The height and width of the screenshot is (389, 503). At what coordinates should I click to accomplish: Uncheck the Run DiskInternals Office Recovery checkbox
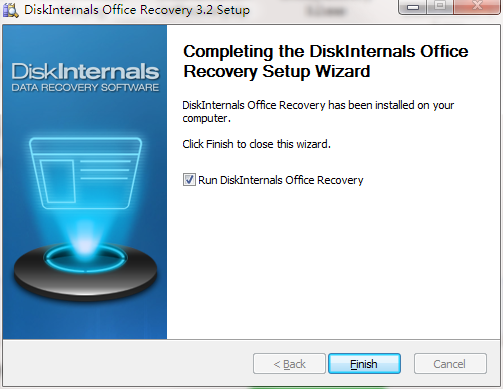click(x=189, y=180)
